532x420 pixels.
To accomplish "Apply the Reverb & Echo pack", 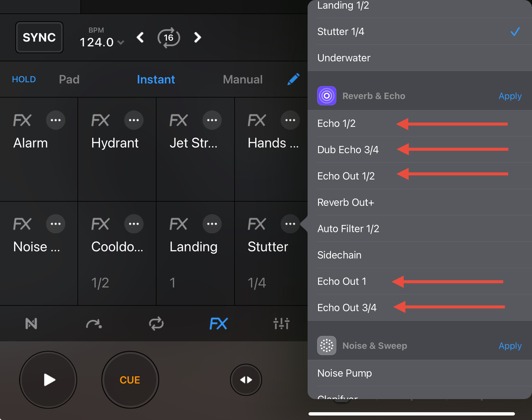I will (510, 96).
